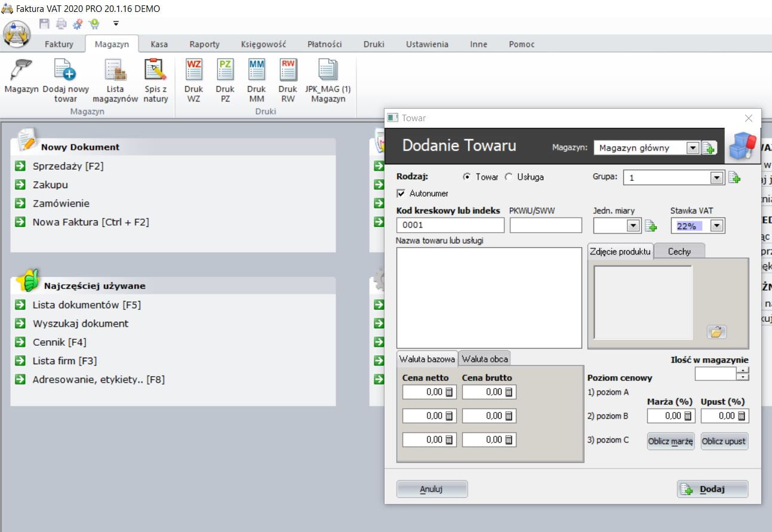Increase Ilość w magazynie with the up spinner
Screen dimensions: 772x532
point(743,371)
